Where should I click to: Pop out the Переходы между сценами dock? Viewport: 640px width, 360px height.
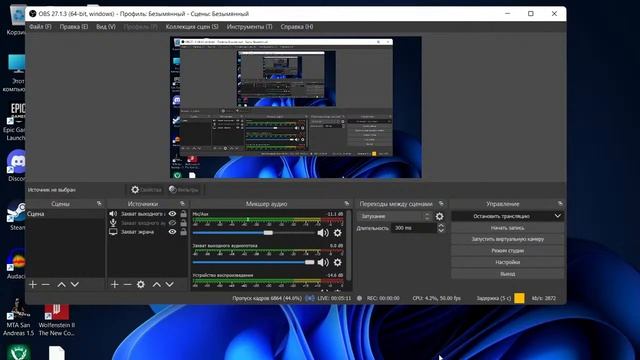point(441,203)
